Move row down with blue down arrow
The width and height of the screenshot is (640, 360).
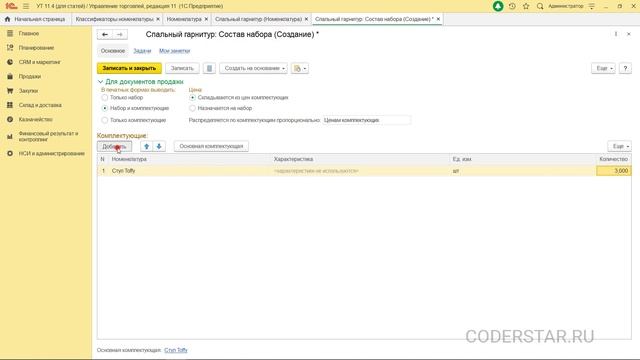coord(159,146)
